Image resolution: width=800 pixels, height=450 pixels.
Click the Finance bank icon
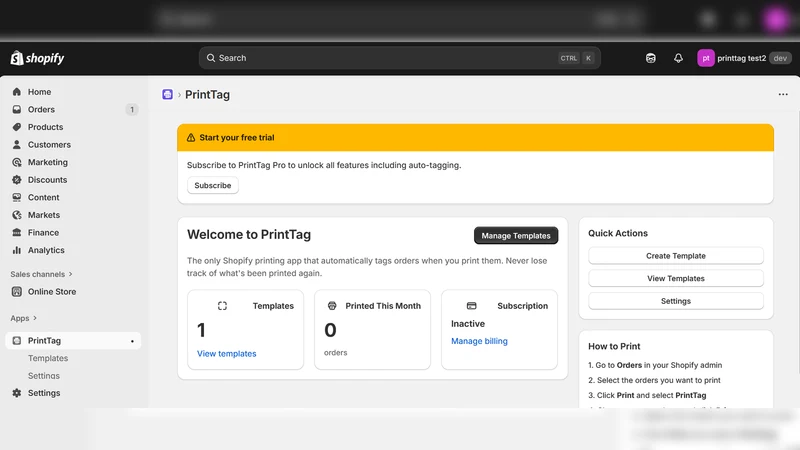(17, 233)
